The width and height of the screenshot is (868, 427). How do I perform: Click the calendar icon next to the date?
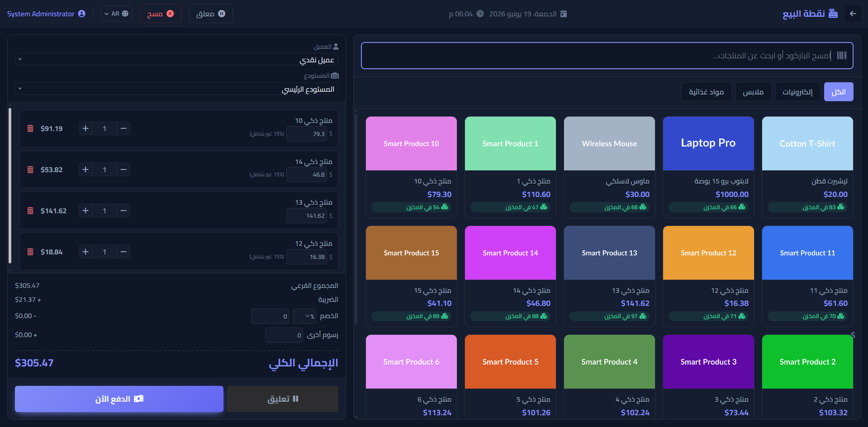564,14
